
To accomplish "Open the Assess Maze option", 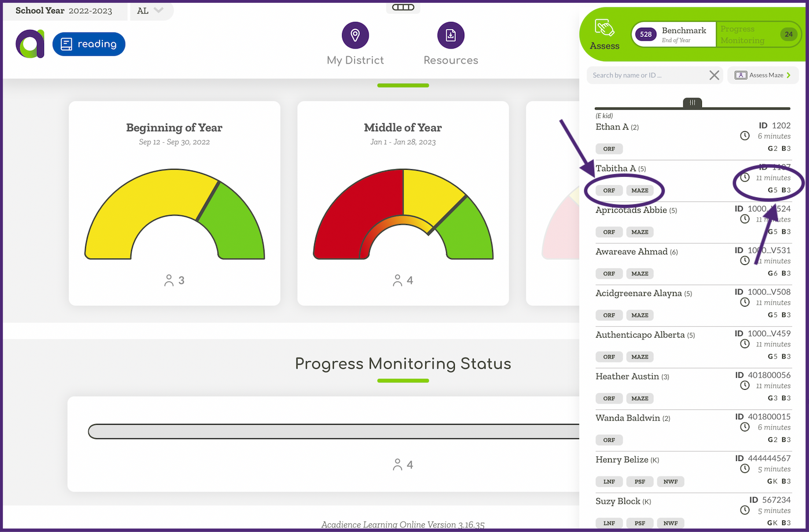I will pyautogui.click(x=763, y=75).
